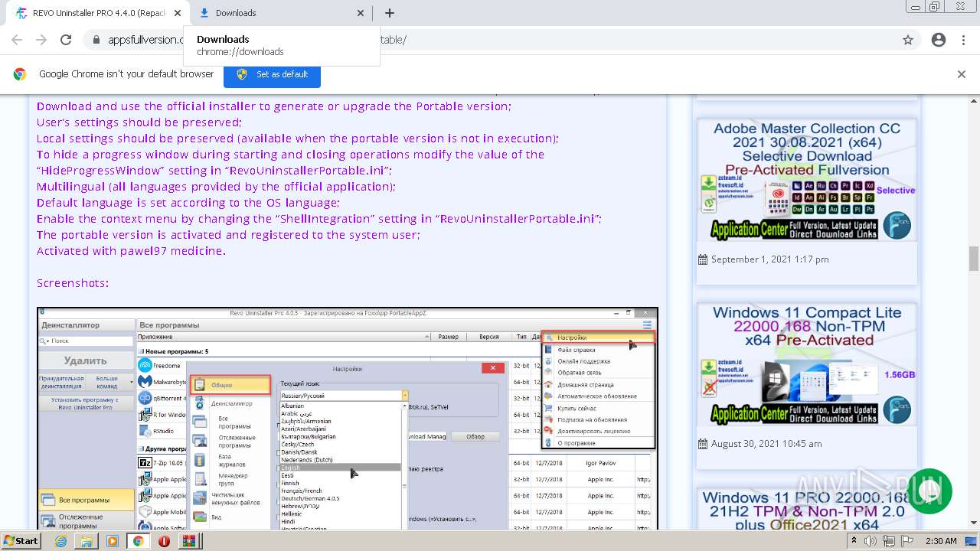The image size is (980, 551).
Task: Click the "Local settings should be preserved" line
Action: coord(298,139)
